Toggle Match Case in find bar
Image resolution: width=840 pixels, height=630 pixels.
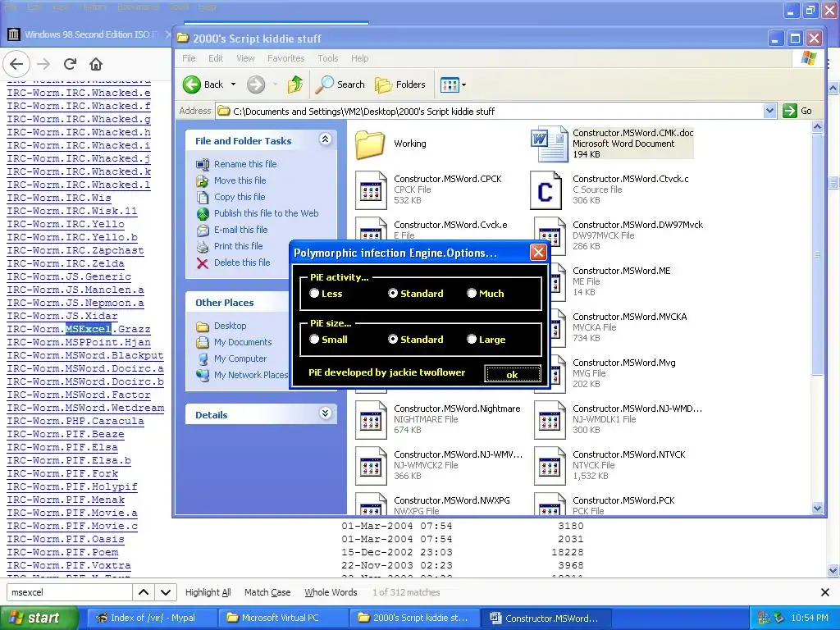click(x=267, y=592)
